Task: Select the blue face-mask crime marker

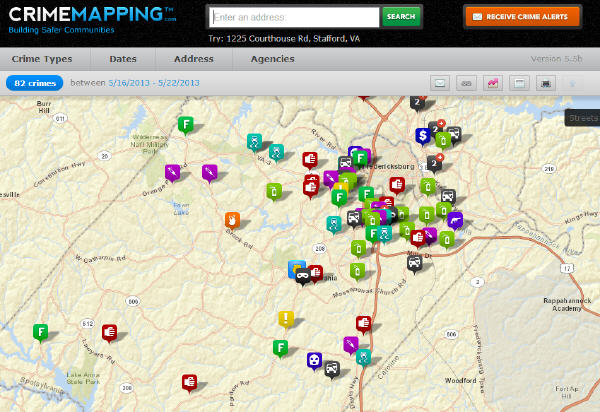Action: (314, 361)
